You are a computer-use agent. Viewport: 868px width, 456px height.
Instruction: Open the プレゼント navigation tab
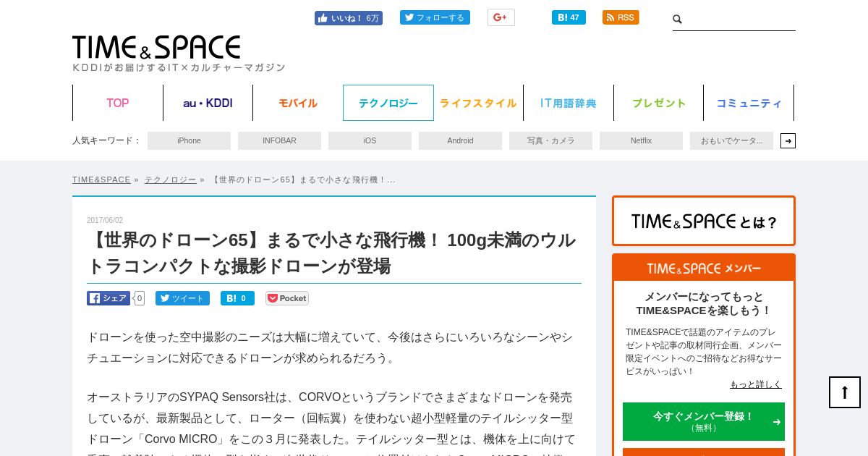pos(659,103)
